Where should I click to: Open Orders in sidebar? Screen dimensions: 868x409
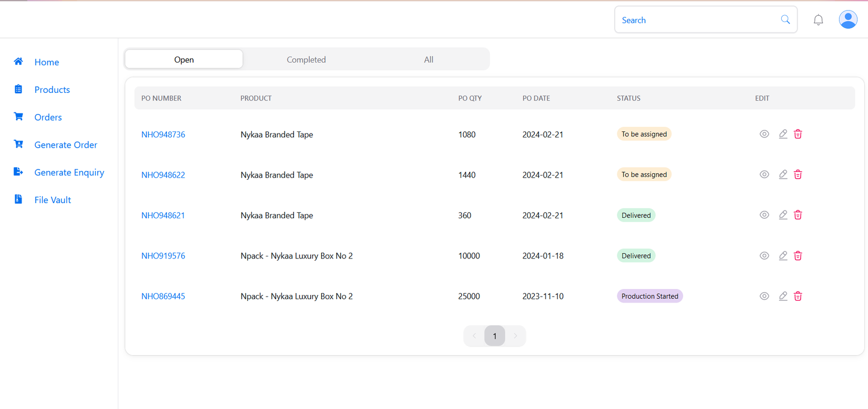48,117
